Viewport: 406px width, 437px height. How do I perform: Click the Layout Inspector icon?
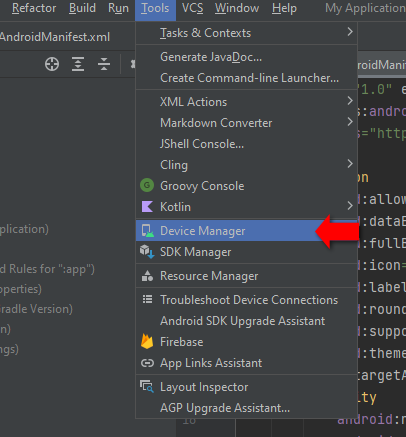[x=147, y=387]
